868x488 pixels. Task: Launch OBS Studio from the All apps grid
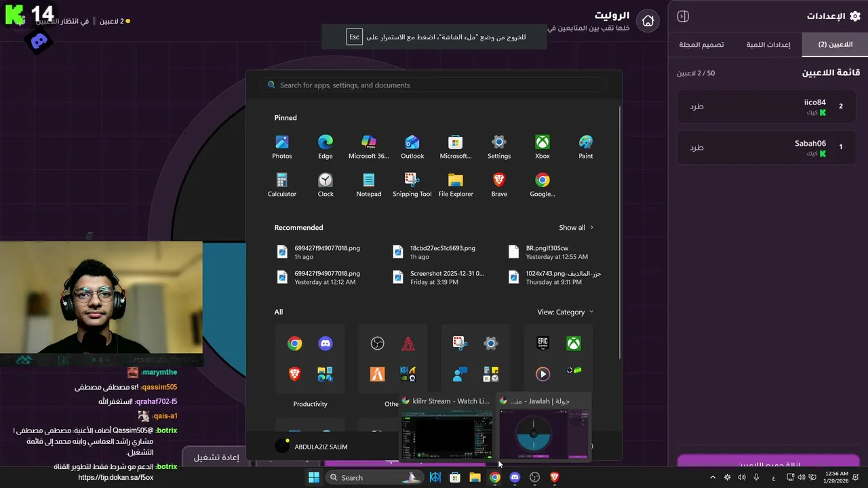pos(378,344)
